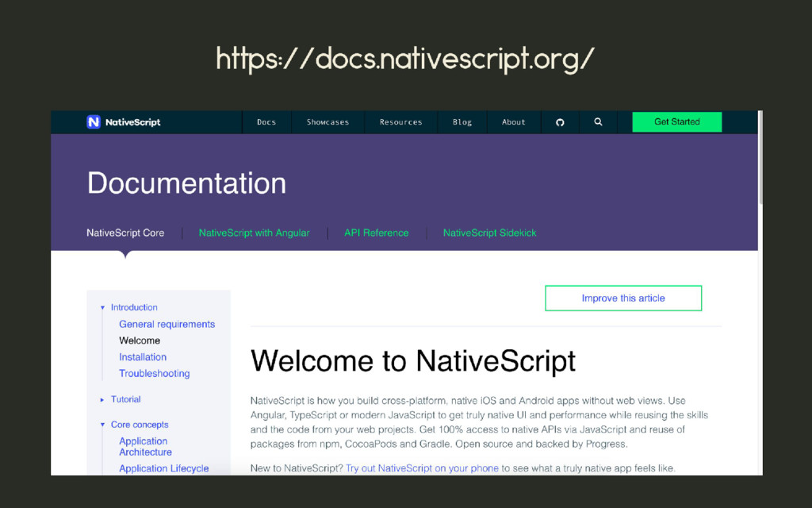The image size is (812, 508).
Task: Expand the Tutorial section arrow
Action: point(102,400)
